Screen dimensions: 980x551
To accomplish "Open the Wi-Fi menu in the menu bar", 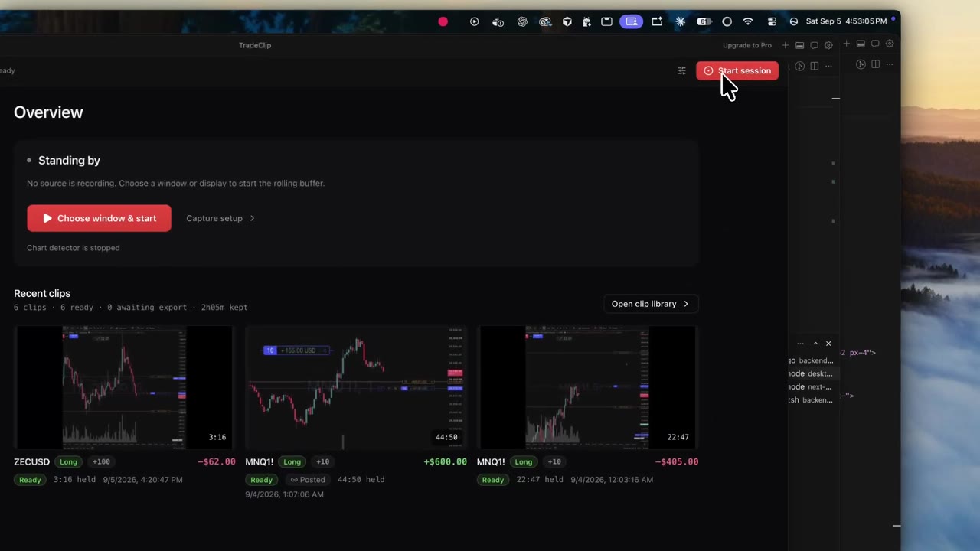I will 748,21.
